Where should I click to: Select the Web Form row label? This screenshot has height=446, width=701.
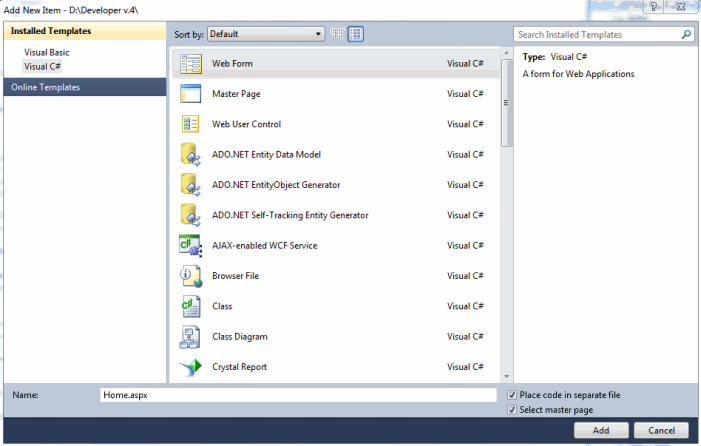tap(232, 63)
